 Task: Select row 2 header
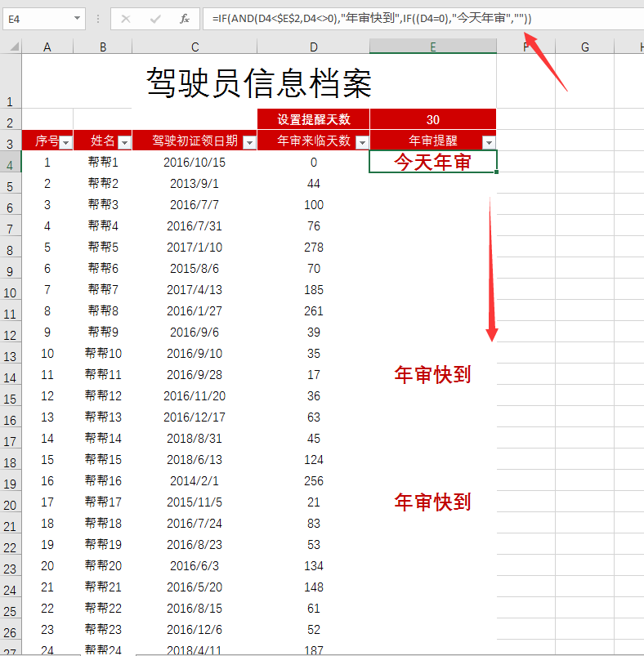[x=10, y=119]
